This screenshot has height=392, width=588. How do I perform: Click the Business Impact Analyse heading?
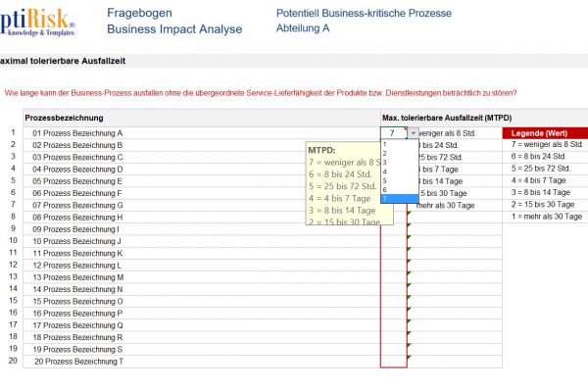(x=173, y=29)
